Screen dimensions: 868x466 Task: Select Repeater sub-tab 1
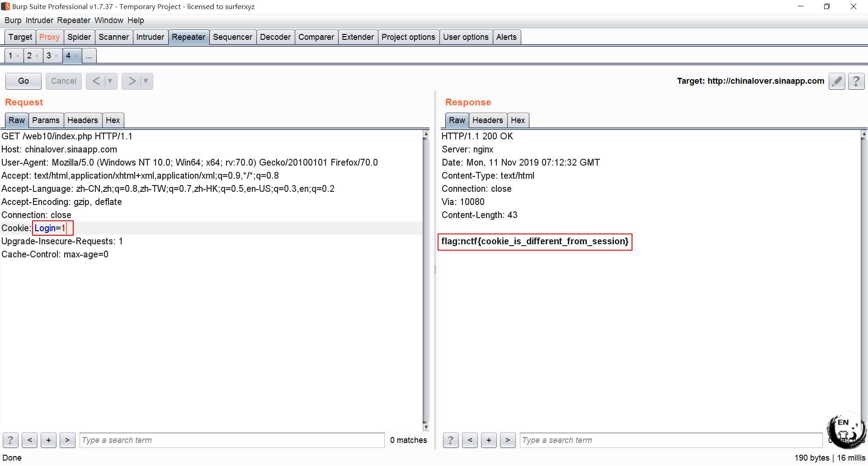10,56
